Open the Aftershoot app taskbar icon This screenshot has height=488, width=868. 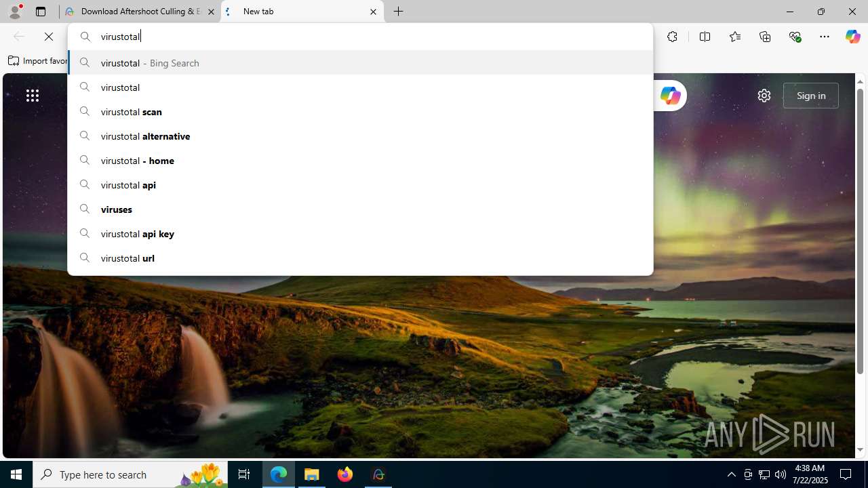(378, 474)
